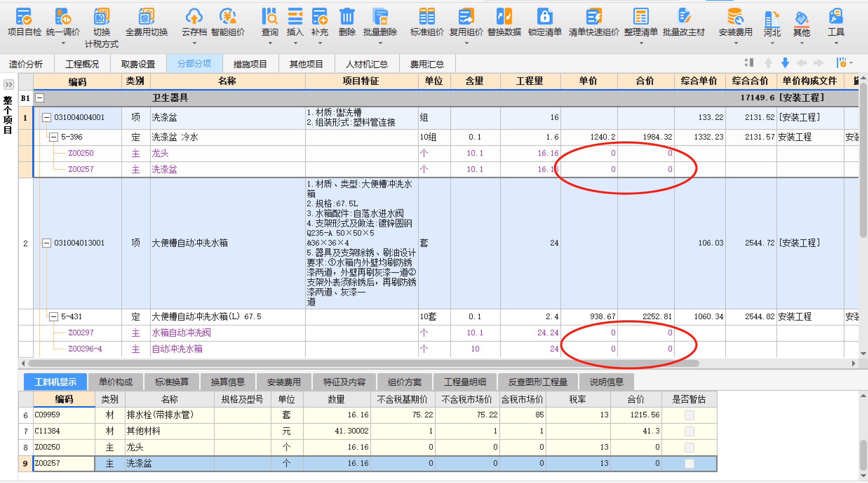Open dropdown arrow under 批量删除

pos(381,43)
